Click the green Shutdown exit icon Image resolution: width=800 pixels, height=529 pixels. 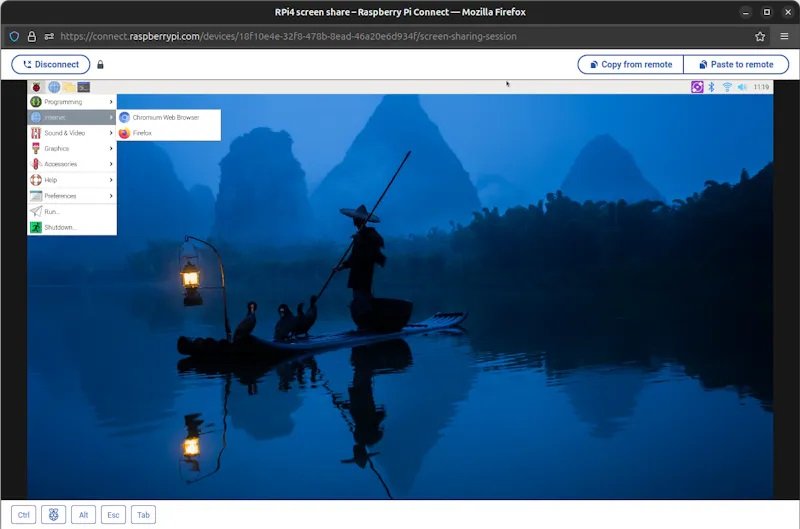pos(36,227)
